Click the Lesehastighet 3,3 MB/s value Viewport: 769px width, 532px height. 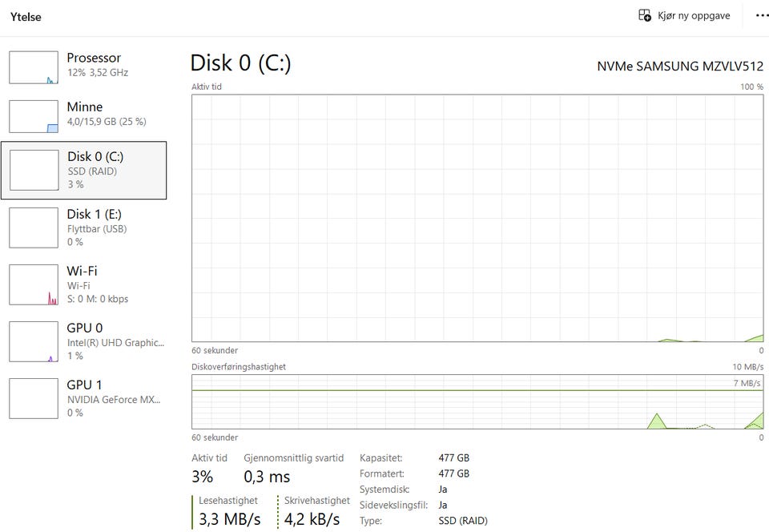point(230,519)
